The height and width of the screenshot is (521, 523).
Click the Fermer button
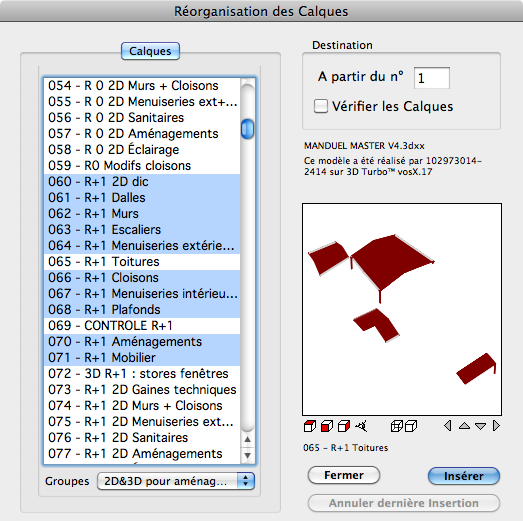coord(344,475)
